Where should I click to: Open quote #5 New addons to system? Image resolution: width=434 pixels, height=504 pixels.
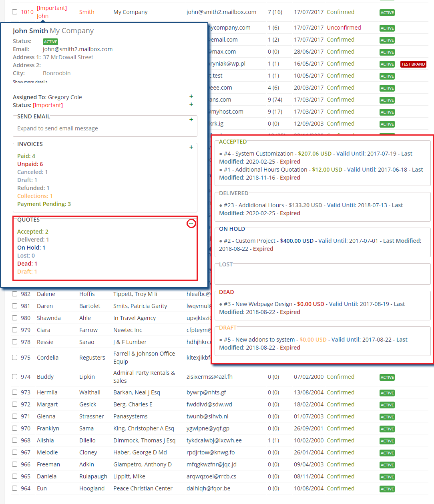[259, 340]
